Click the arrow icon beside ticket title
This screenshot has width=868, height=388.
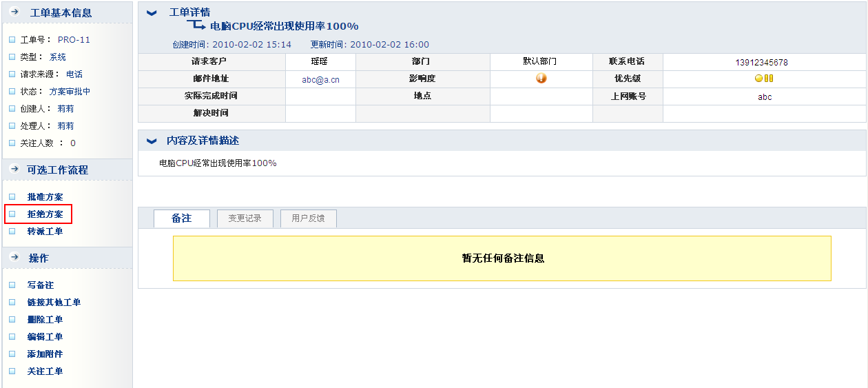coord(197,25)
